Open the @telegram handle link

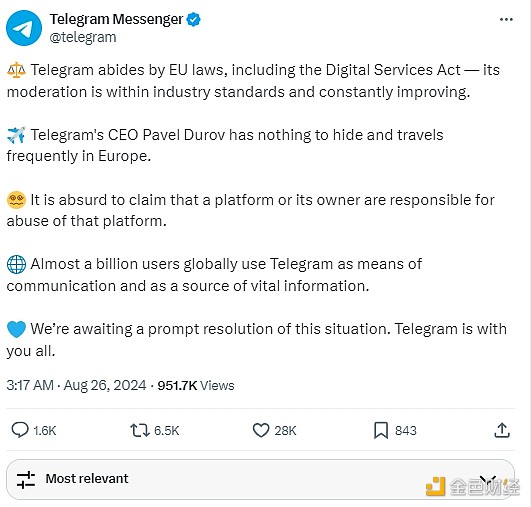83,37
